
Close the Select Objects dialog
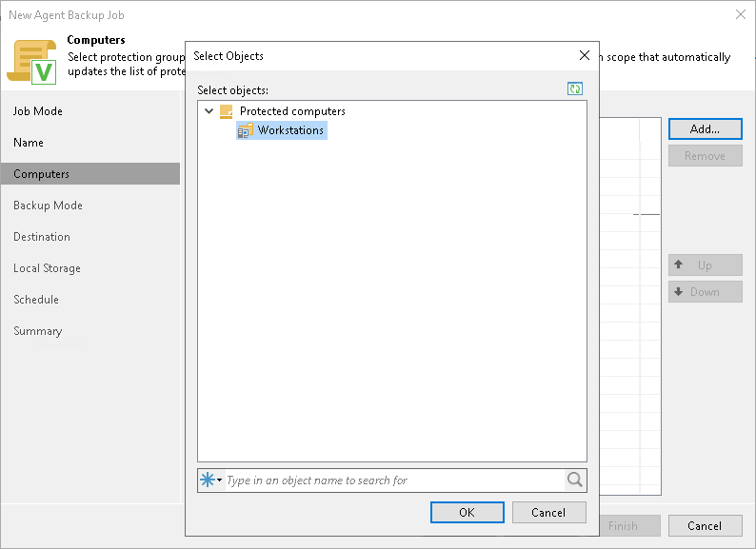(x=585, y=55)
